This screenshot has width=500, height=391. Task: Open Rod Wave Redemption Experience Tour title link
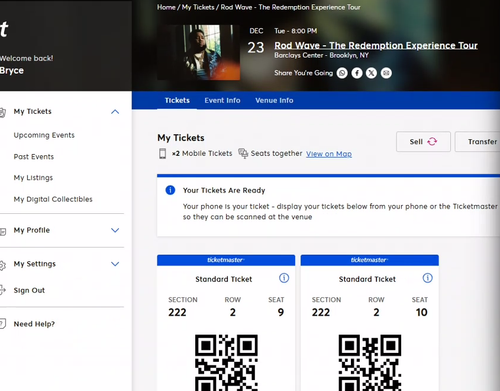(376, 45)
